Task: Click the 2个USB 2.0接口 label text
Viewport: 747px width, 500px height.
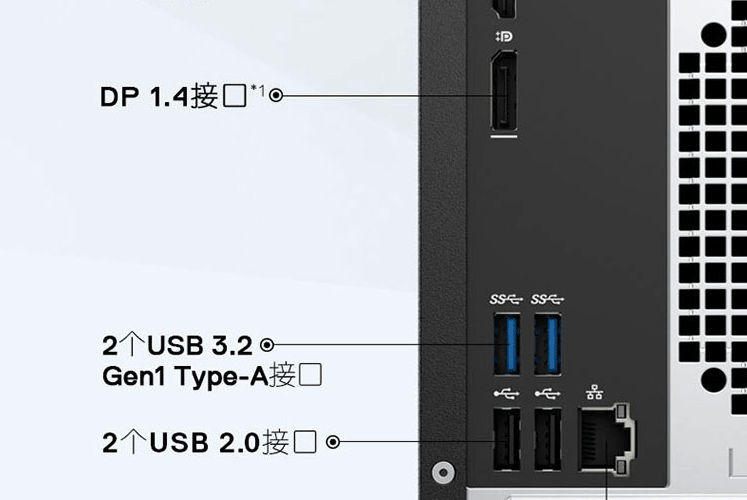Action: [x=209, y=442]
